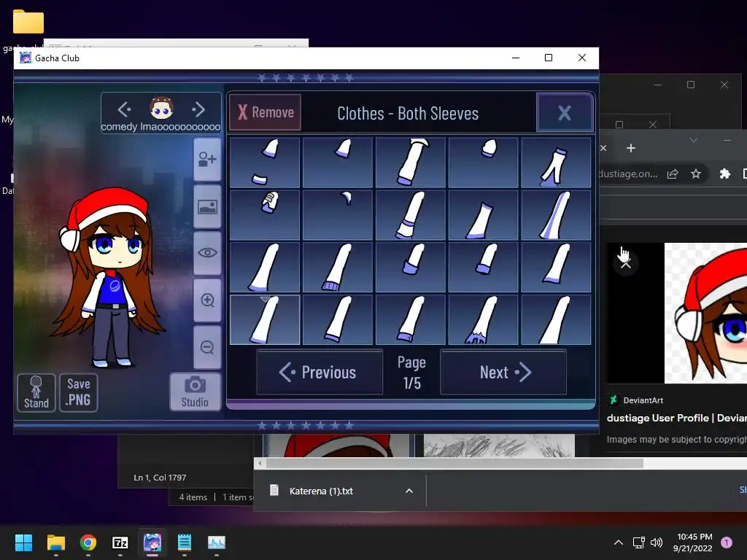Select third sleeve style in row three
The height and width of the screenshot is (560, 747).
[x=411, y=267]
